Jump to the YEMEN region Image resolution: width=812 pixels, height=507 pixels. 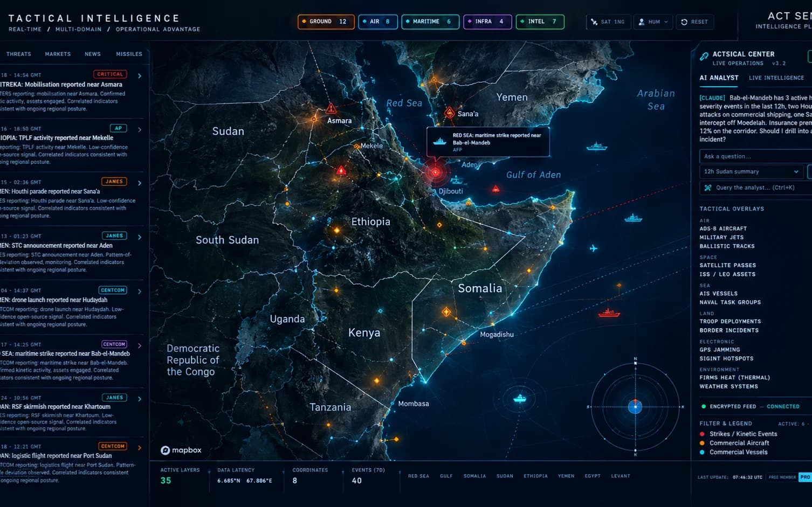point(566,476)
